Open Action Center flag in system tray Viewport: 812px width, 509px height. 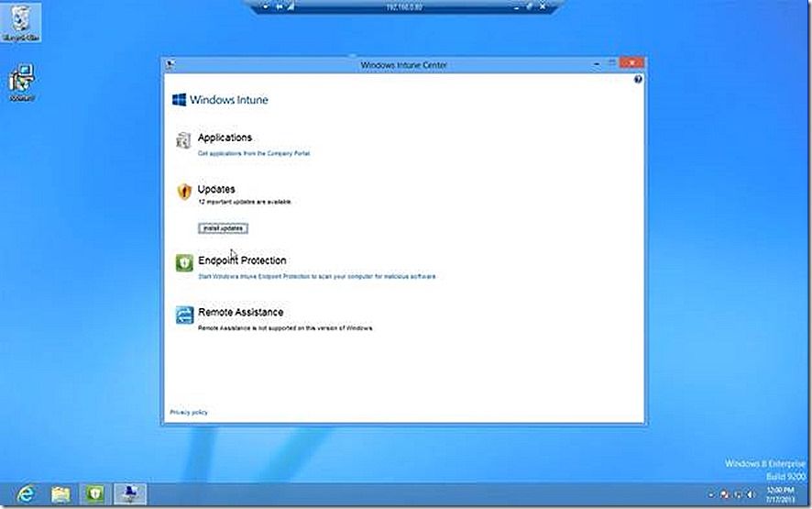tap(724, 495)
